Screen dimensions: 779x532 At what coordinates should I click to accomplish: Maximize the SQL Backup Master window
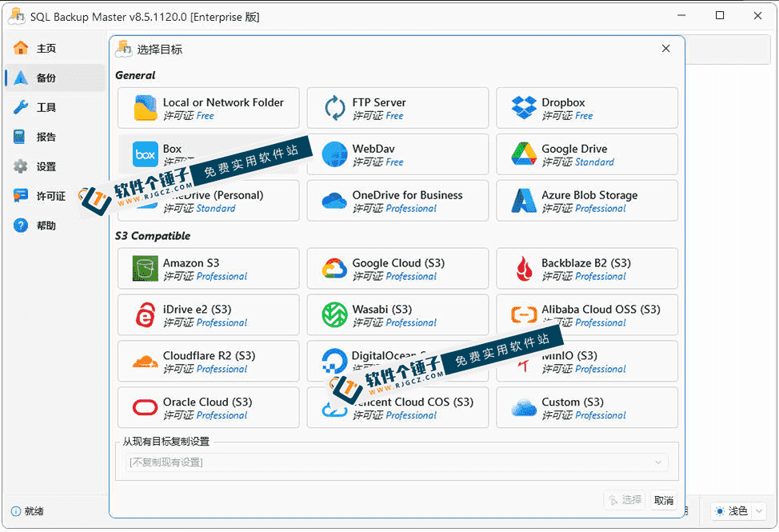click(x=719, y=15)
